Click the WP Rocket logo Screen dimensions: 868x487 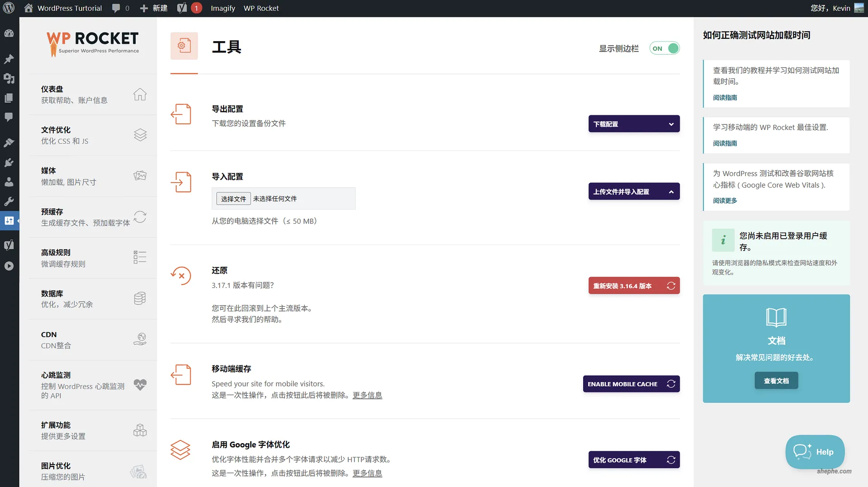(92, 43)
